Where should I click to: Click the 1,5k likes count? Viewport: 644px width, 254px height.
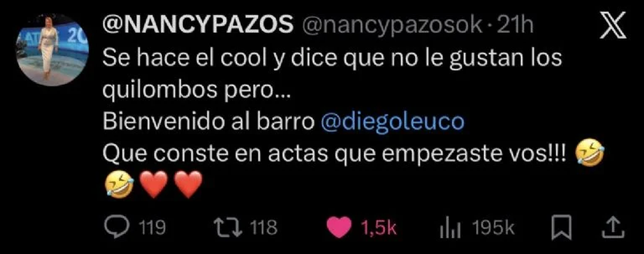click(379, 229)
